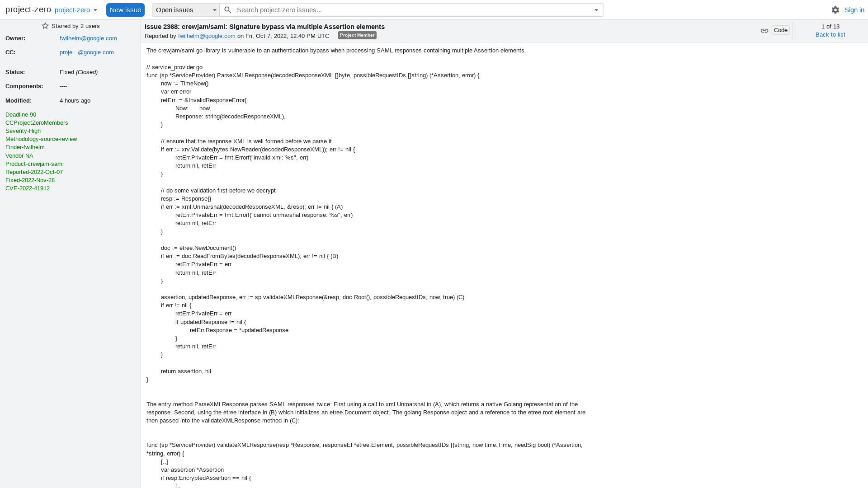Screen dimensions: 868x488
Task: Click the Methodology-source-review label
Action: point(41,139)
